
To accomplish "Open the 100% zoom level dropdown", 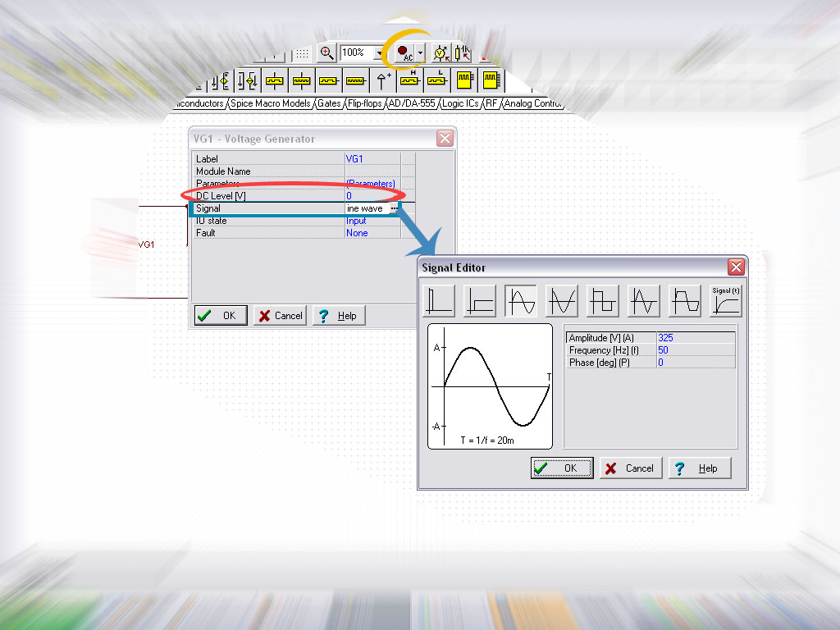I will [379, 53].
